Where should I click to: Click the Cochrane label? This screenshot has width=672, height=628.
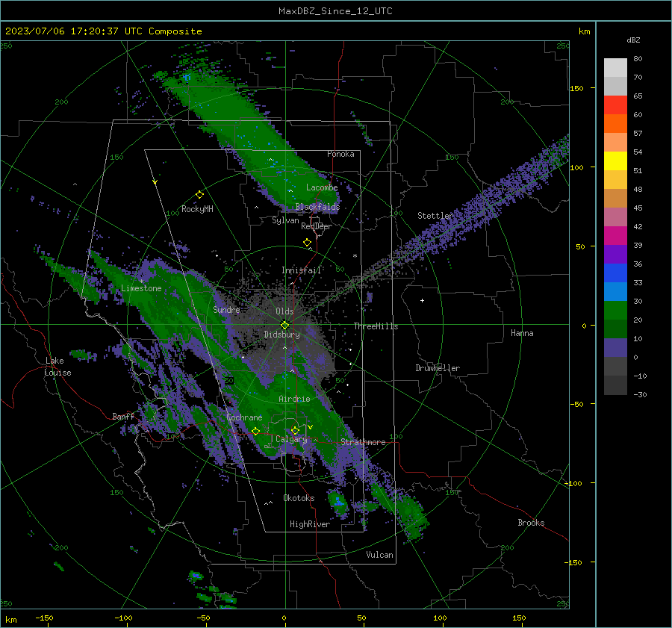click(x=244, y=417)
